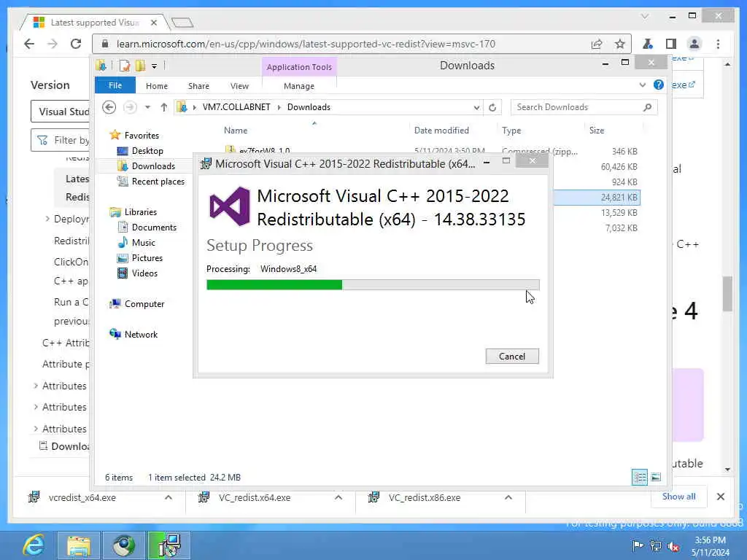Refresh the Downloads folder view

pos(492,107)
